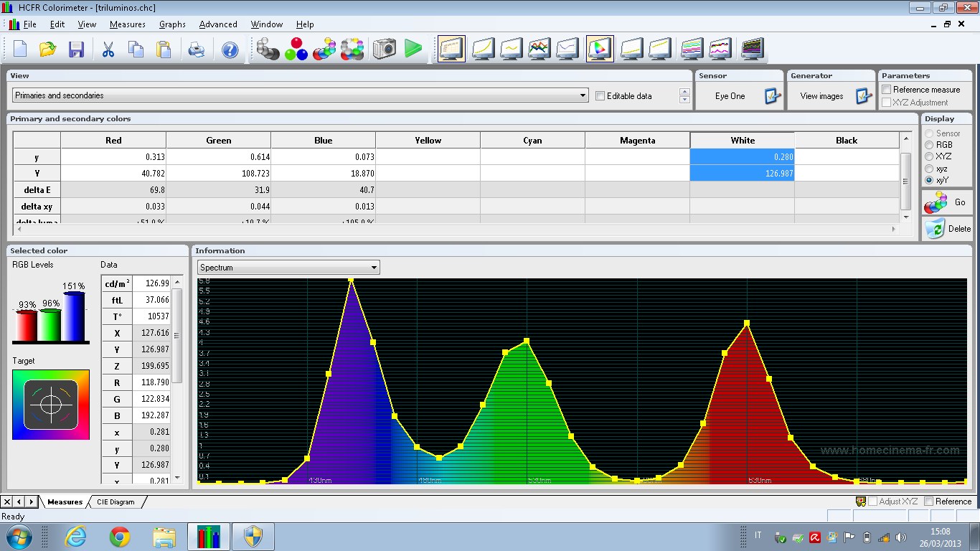
Task: Click the Target color gamut swatch
Action: (51, 405)
